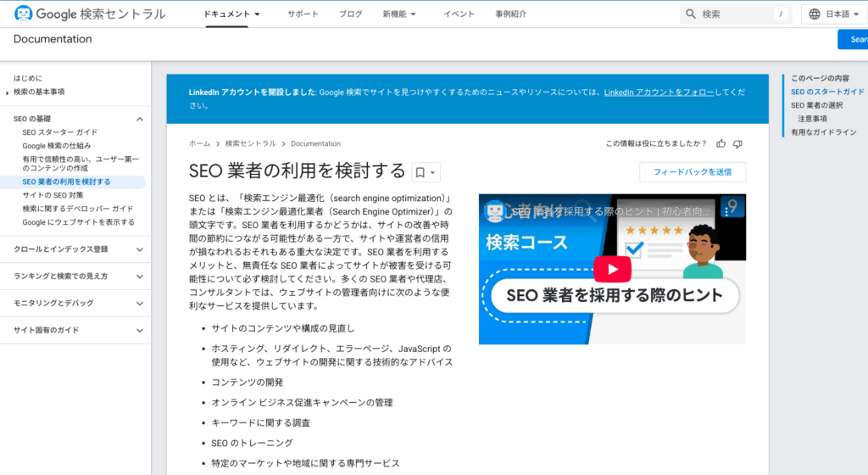Click the bookmark icon beside the page title
Viewport: 868px width, 475px height.
[420, 173]
